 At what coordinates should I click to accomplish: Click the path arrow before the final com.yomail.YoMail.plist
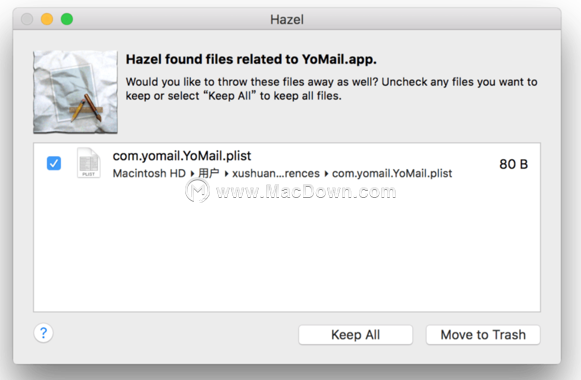pos(326,173)
